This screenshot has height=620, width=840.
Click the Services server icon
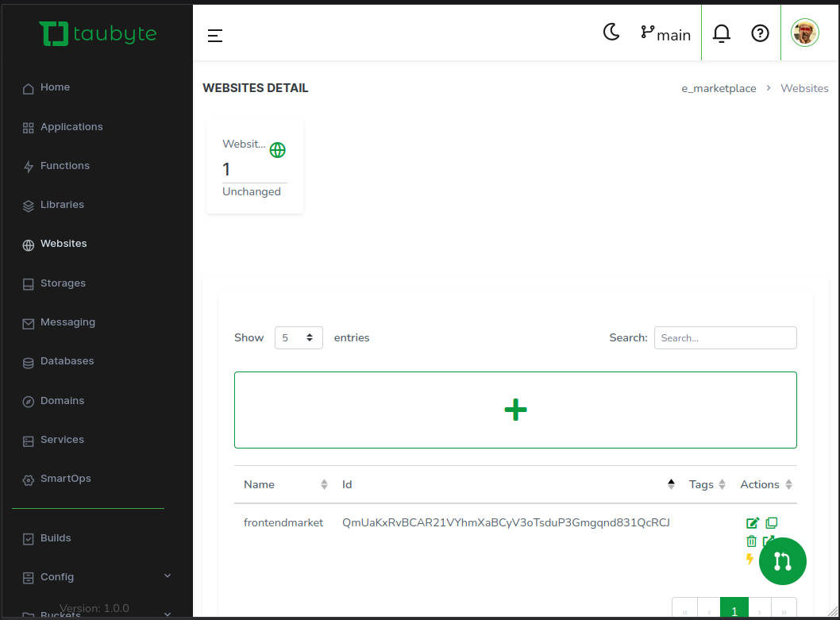coord(29,441)
